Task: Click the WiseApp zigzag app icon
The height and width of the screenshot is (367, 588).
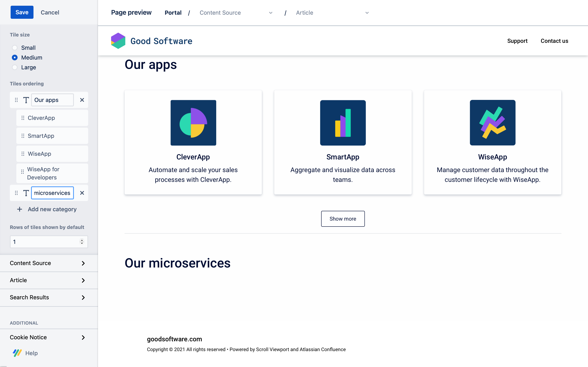Action: coord(492,123)
